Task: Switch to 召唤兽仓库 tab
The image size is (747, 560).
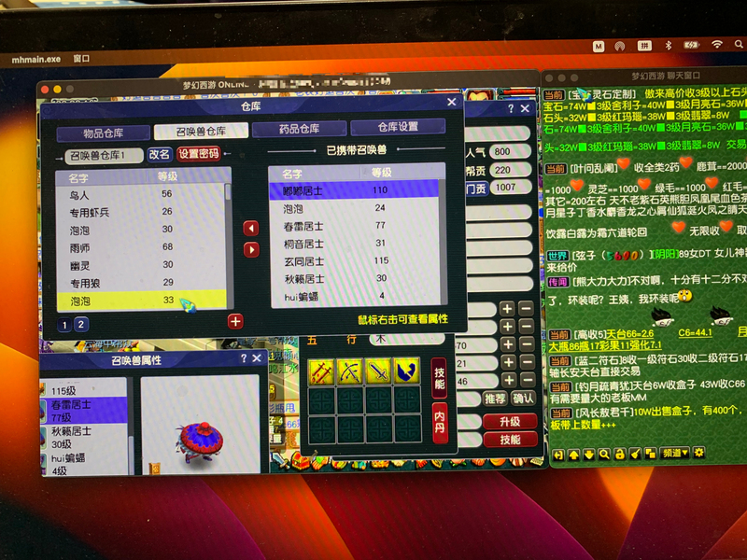Action: (201, 131)
